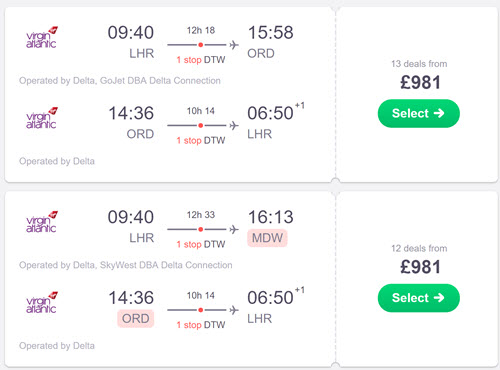
Task: Click '13 deals from' text
Action: [x=419, y=64]
